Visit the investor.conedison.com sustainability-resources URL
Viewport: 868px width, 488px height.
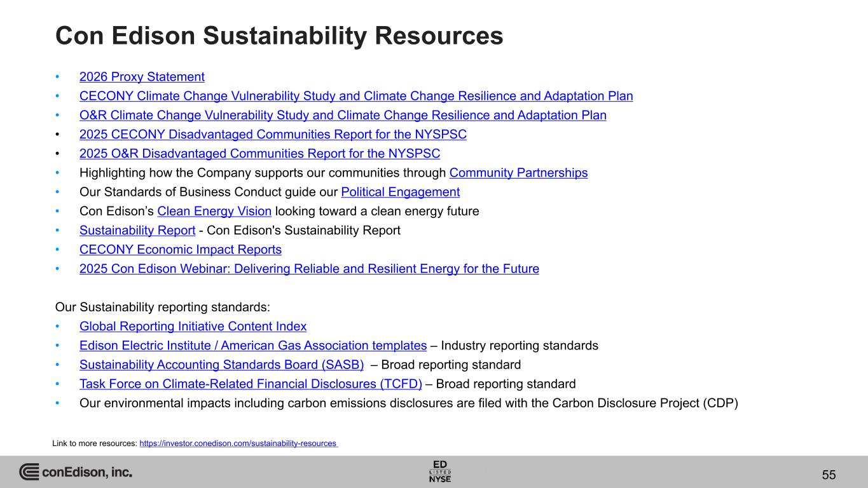point(238,444)
